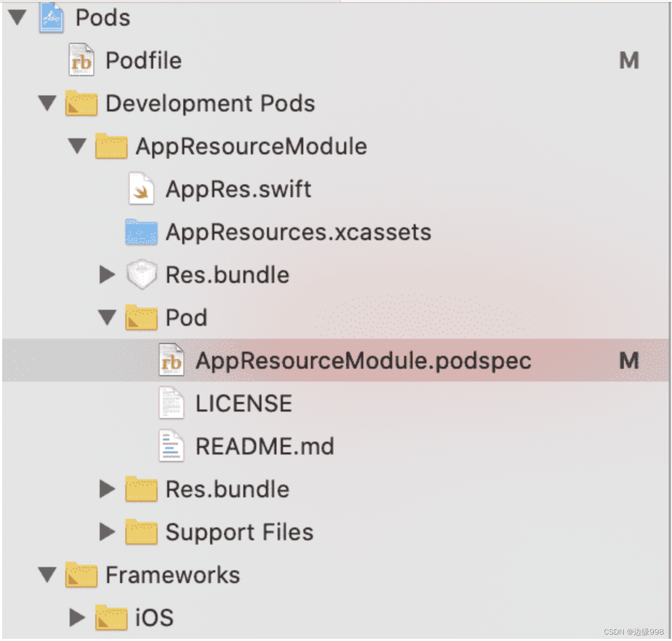Collapse the AppResourceModule folder

coord(78,146)
